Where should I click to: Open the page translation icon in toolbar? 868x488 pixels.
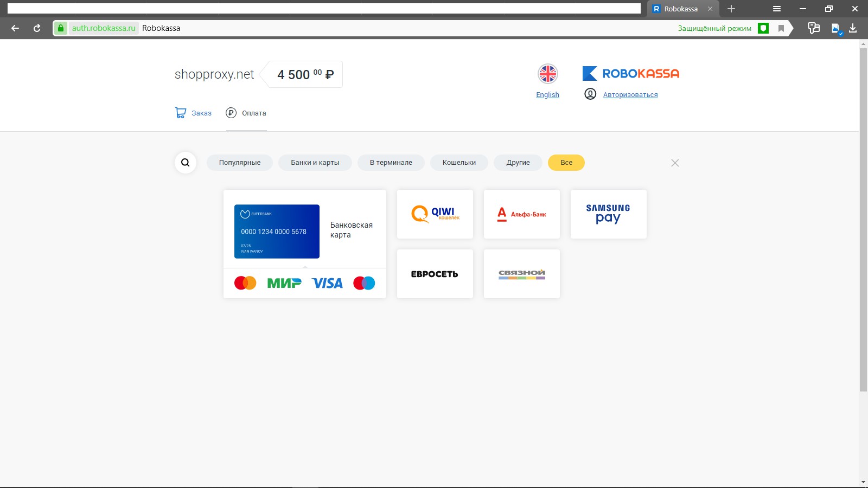pyautogui.click(x=814, y=28)
